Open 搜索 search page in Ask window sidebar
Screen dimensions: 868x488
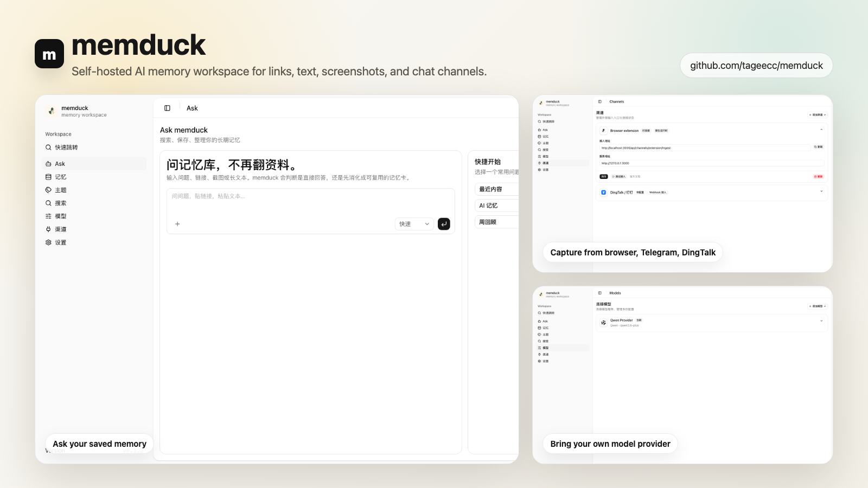[94, 203]
